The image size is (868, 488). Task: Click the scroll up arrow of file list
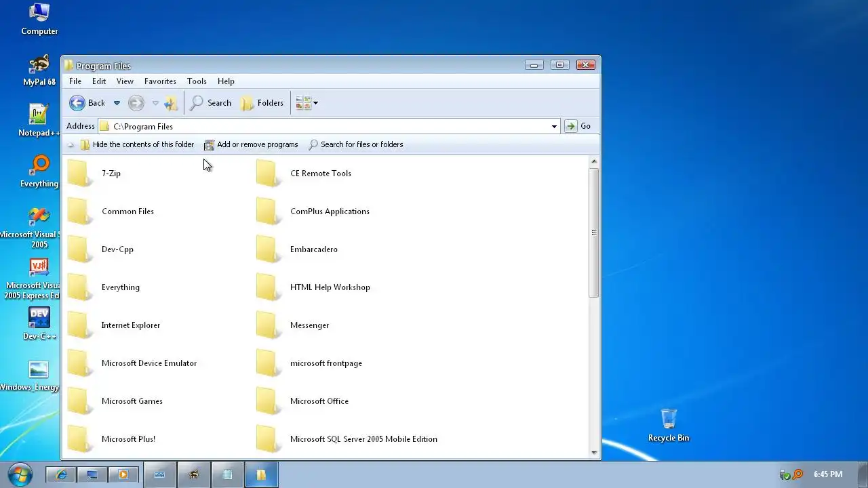pyautogui.click(x=594, y=162)
